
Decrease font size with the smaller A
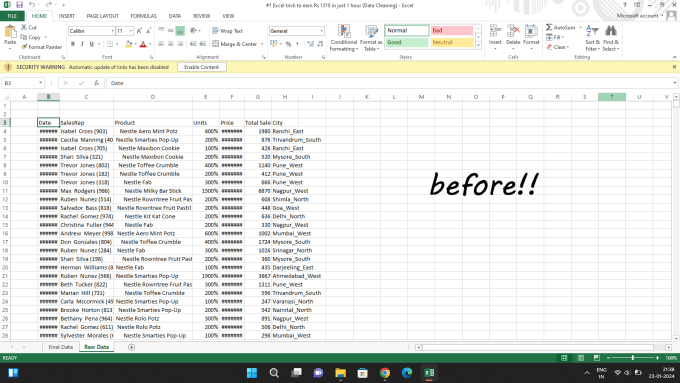pyautogui.click(x=148, y=31)
